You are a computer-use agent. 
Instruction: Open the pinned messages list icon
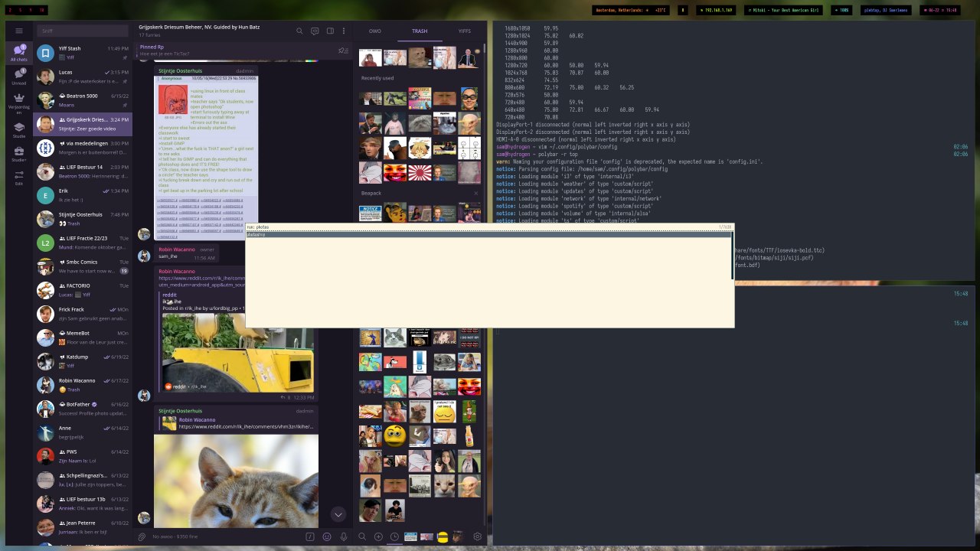tap(343, 51)
